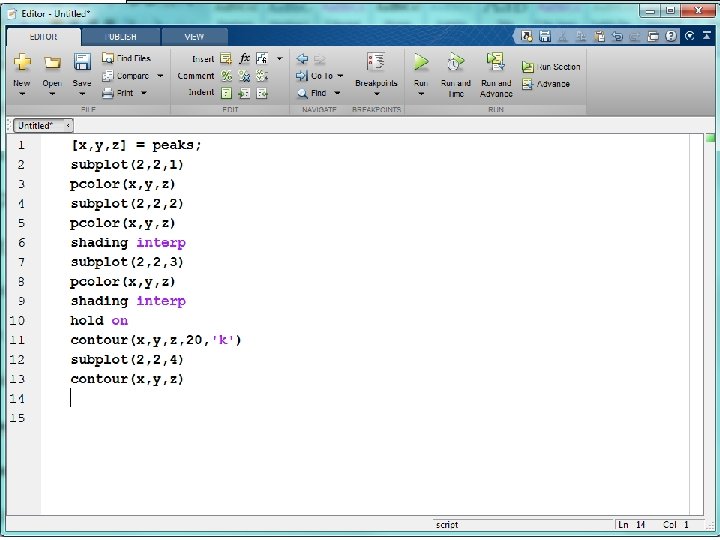Switch to the VIEW ribbon tab
This screenshot has width=720, height=540.
click(x=194, y=37)
